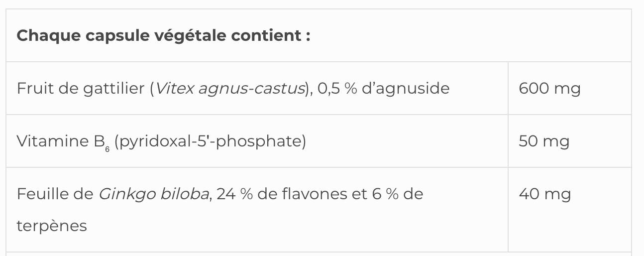This screenshot has width=644, height=256.
Task: Click the "Fruit de gattilier" text
Action: [81, 89]
